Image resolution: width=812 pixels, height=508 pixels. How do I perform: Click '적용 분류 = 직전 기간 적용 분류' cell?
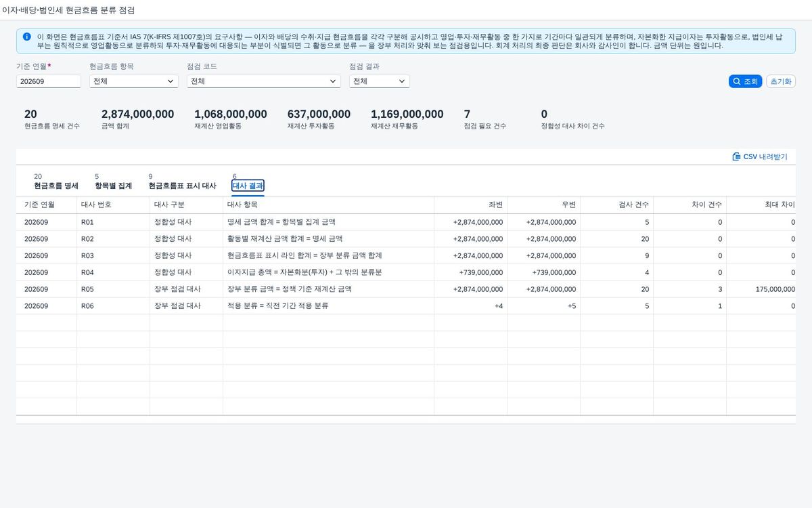tap(329, 306)
